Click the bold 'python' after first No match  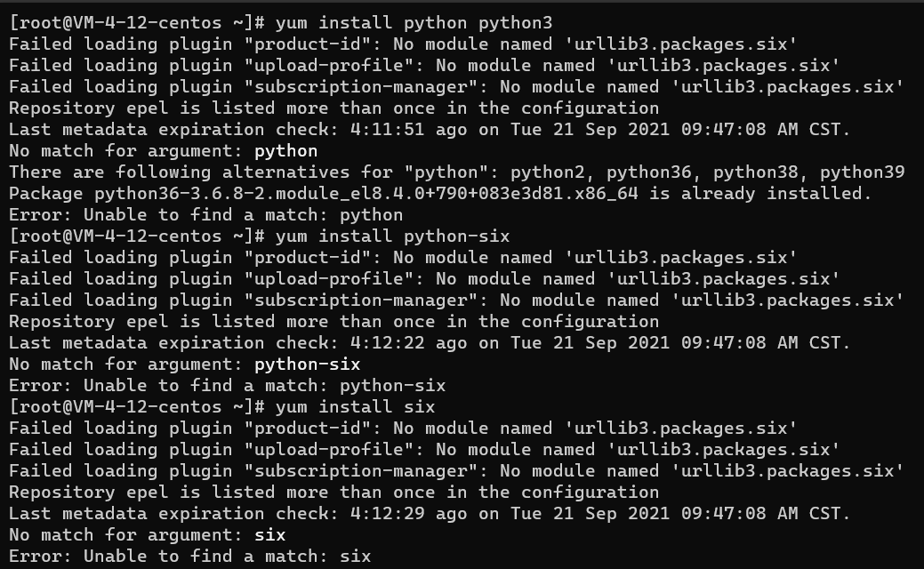pyautogui.click(x=285, y=151)
